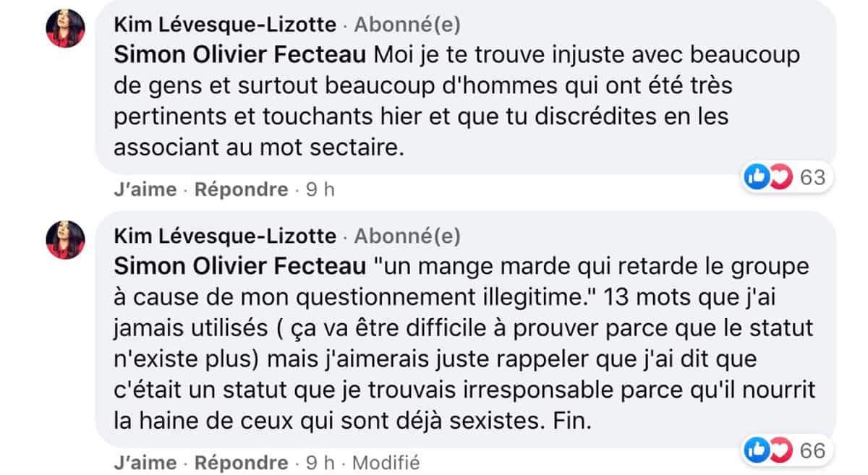The height and width of the screenshot is (475, 868).
Task: Click Kim's avatar on the 'mange marde' comment
Action: [x=65, y=239]
